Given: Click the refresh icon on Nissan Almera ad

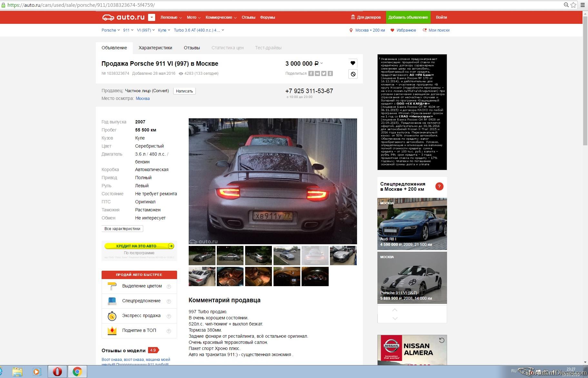Looking at the screenshot, I should click(442, 340).
